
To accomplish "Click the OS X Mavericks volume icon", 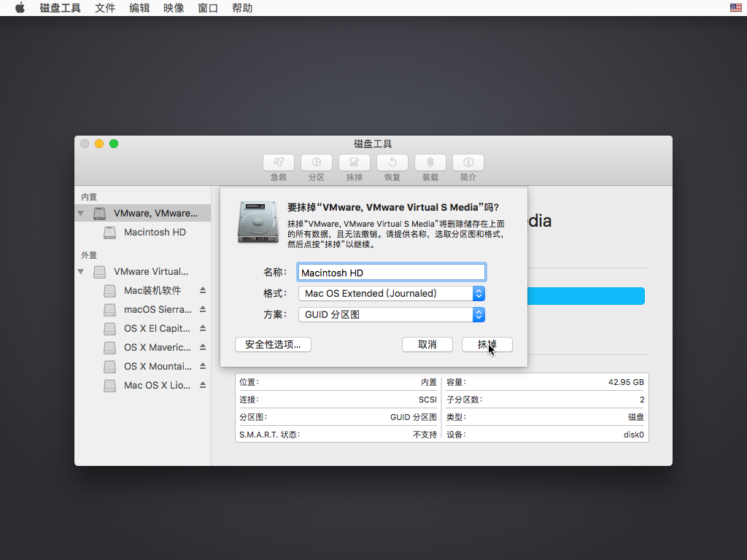I will coord(109,348).
